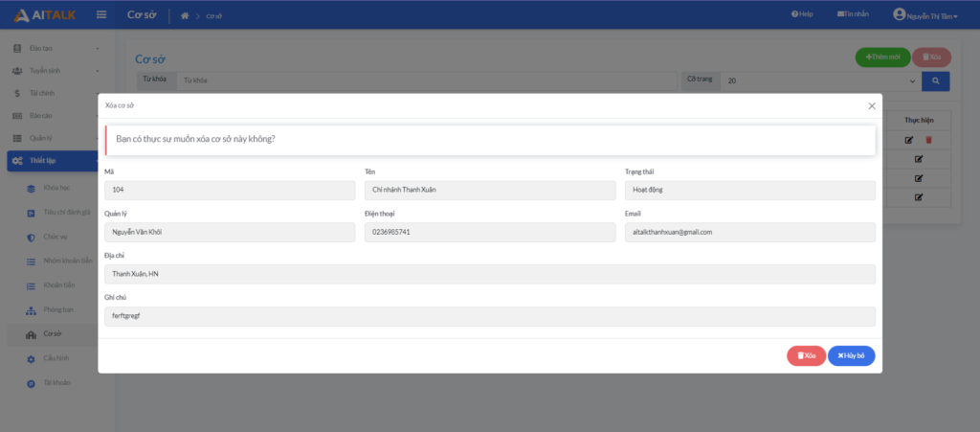Screen dimensions: 980x432
Task: Click the Hủy bỏ cancel button
Action: [851, 355]
